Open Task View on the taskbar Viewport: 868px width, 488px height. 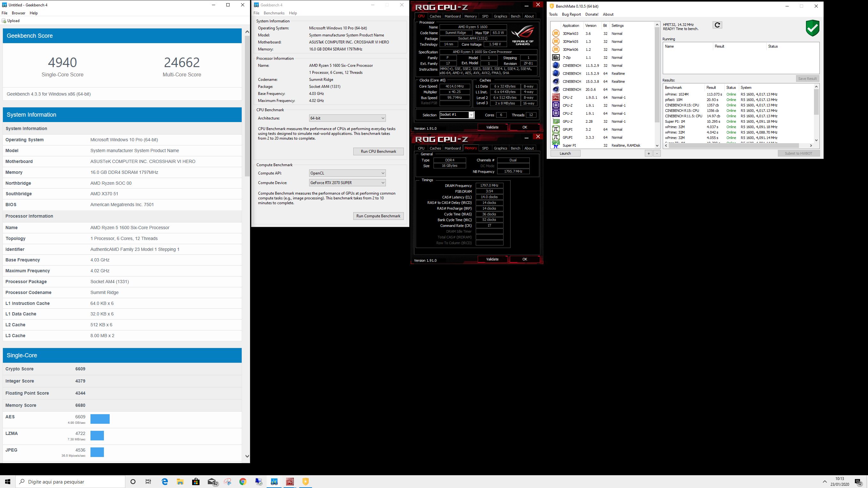point(148,482)
